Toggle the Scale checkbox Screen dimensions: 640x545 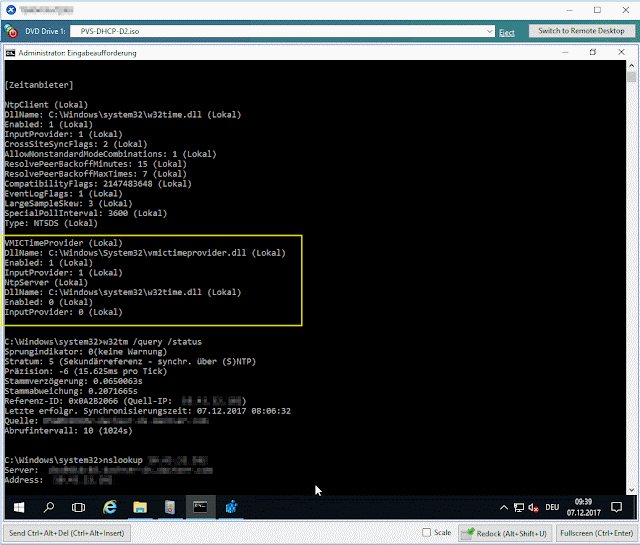(427, 532)
